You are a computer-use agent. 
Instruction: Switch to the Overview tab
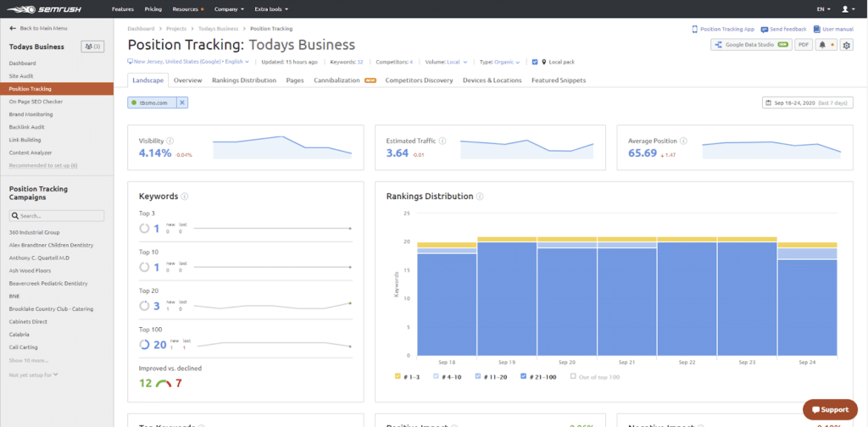pyautogui.click(x=187, y=80)
